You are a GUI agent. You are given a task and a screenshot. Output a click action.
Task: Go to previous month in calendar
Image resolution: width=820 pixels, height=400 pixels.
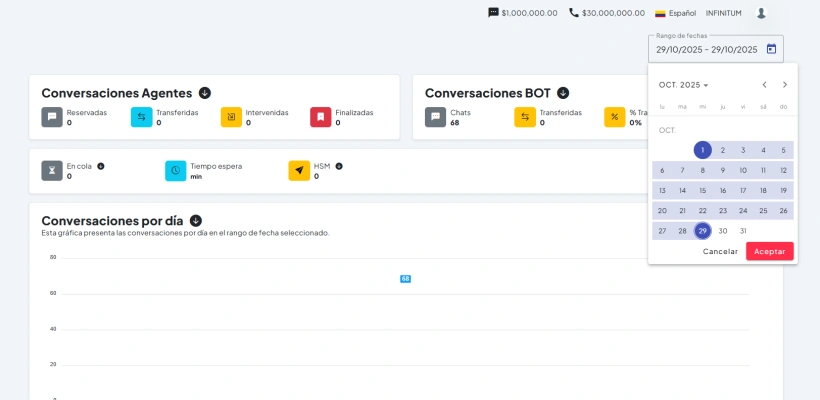(764, 85)
